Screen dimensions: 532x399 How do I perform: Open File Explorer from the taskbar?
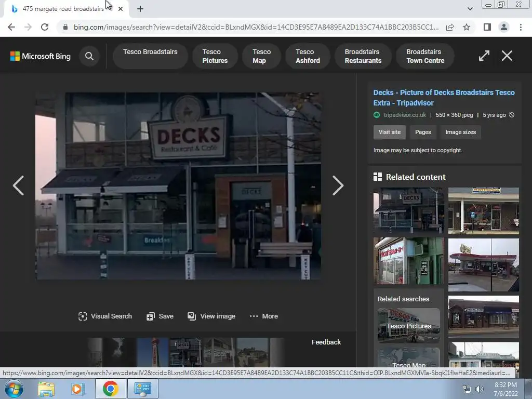(x=46, y=389)
